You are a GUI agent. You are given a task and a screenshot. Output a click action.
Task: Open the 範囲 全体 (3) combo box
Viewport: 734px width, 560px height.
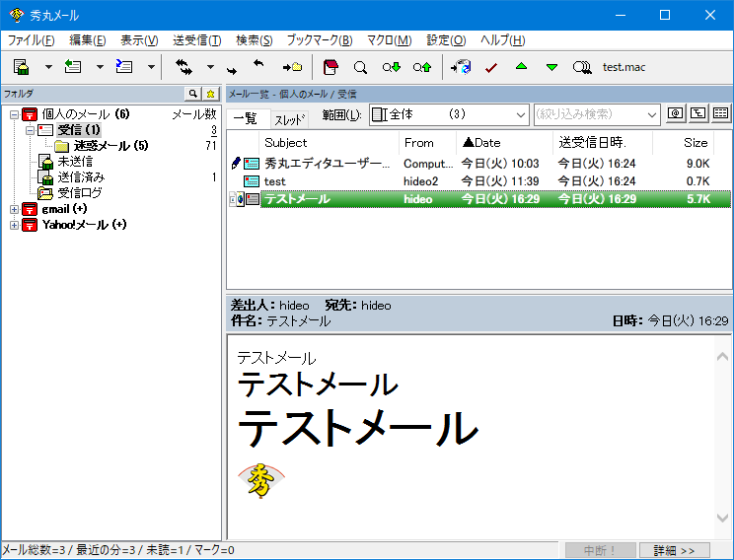point(449,114)
